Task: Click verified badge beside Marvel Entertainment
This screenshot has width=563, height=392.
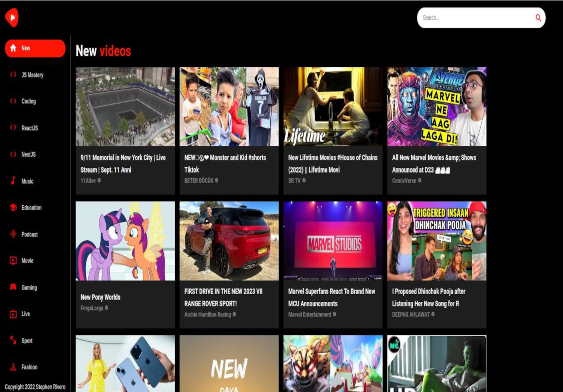Action: [x=335, y=314]
